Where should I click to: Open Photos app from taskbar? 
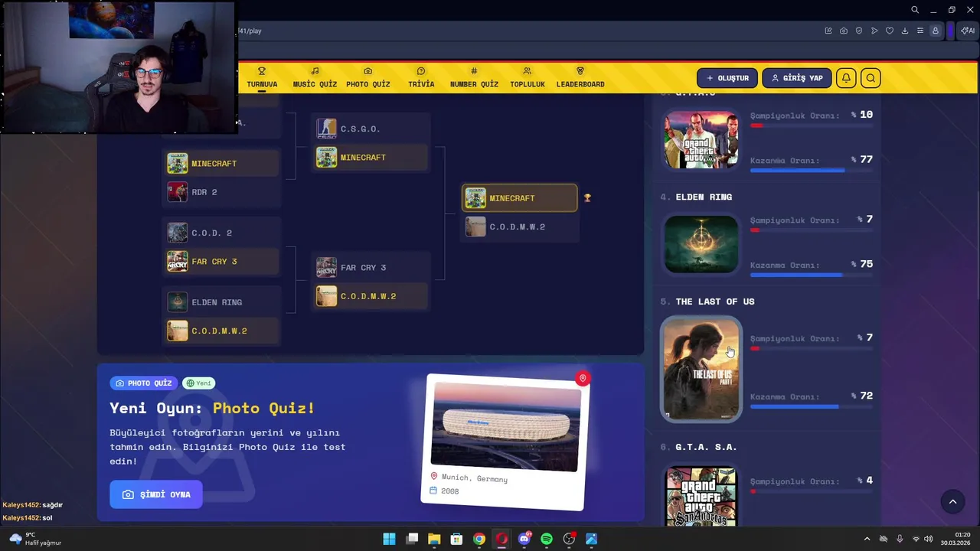pos(592,539)
